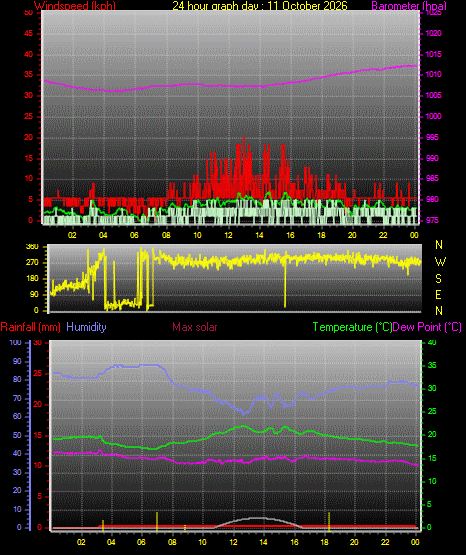Click hour 18 on the humidity chart time axis

(x=324, y=542)
